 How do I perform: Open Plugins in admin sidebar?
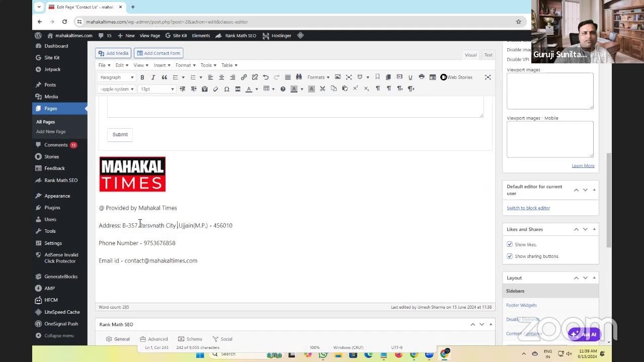coord(52,208)
